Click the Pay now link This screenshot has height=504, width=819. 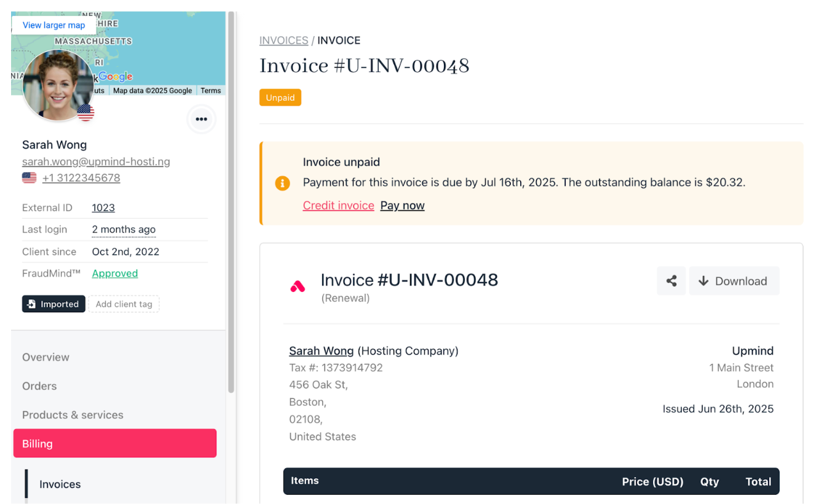coord(402,205)
